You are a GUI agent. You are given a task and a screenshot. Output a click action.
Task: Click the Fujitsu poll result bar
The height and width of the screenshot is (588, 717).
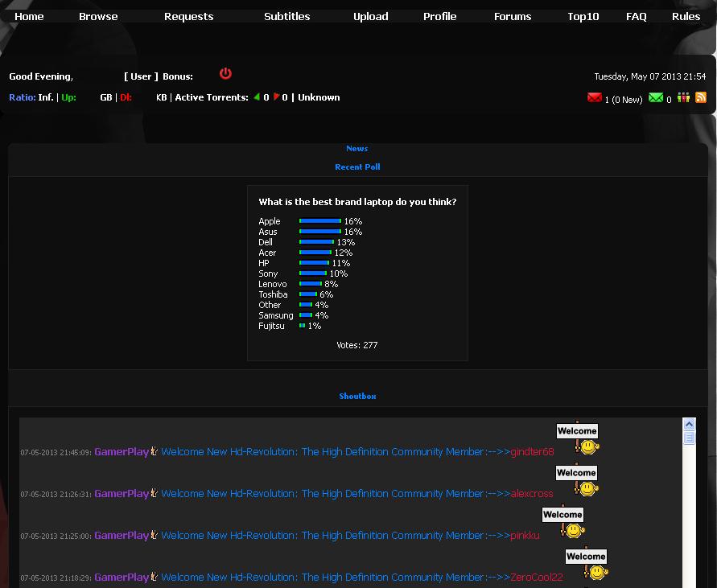[x=302, y=326]
